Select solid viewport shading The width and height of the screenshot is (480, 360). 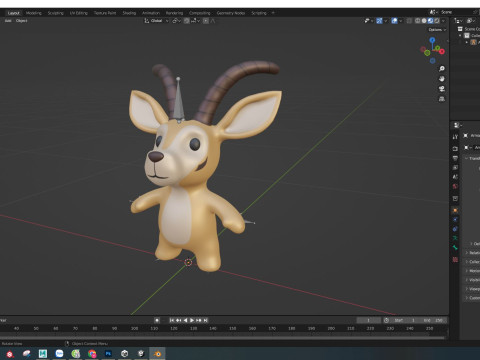pos(424,21)
